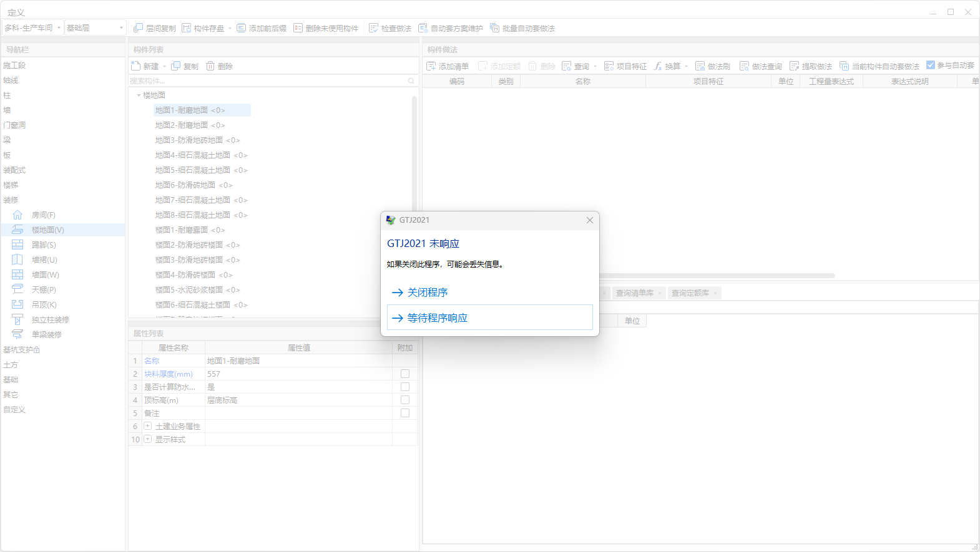Open the 自定义 navigation category
The height and width of the screenshot is (552, 980).
click(x=14, y=410)
